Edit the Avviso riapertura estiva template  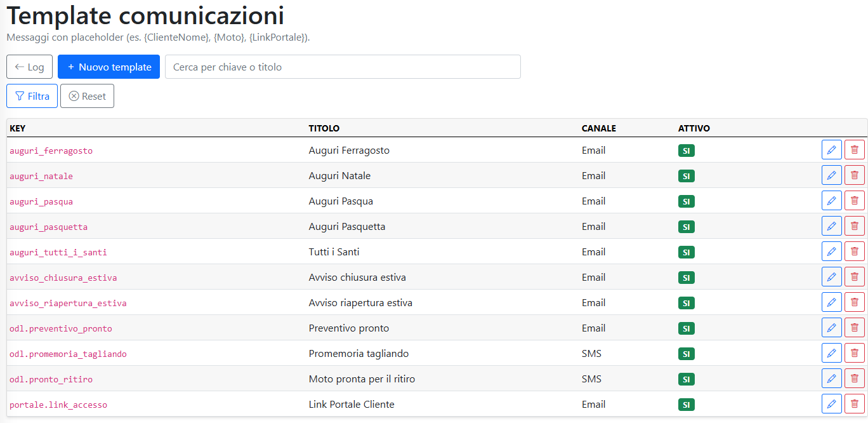831,302
